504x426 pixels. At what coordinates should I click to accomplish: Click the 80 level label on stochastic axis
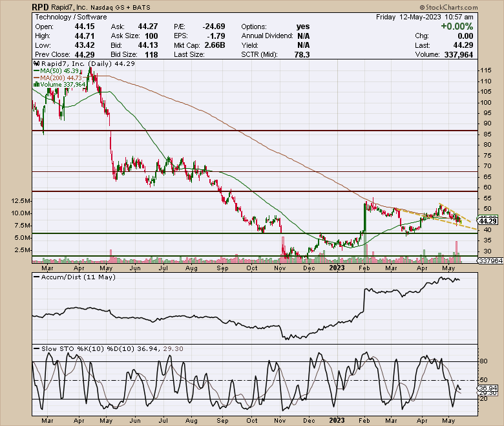tap(484, 361)
